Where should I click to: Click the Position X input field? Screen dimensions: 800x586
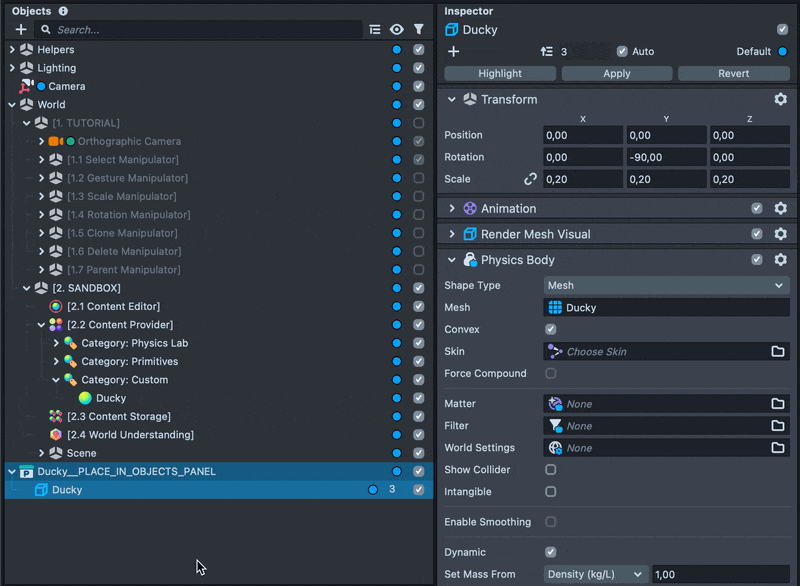(x=582, y=135)
